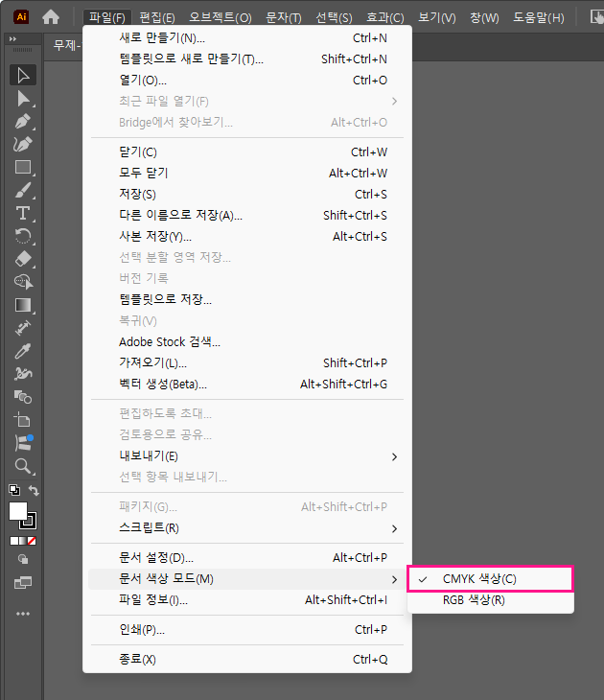Select the checked CMYK 색상(C) color mode
Screen dimensions: 604x700
click(x=491, y=579)
